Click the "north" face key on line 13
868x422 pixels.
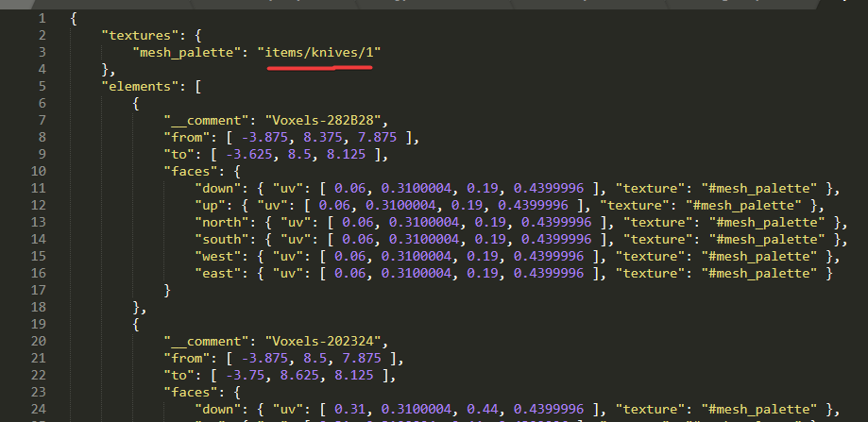(222, 223)
